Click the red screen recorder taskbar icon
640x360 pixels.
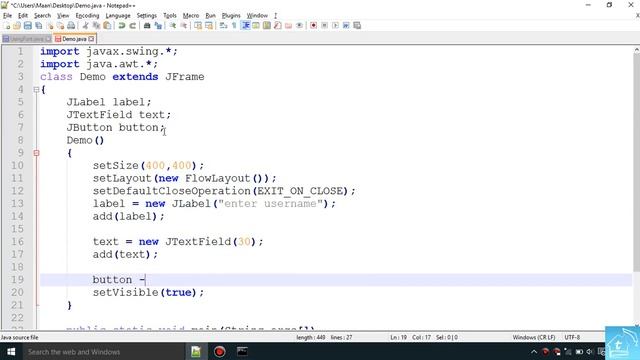tap(220, 351)
